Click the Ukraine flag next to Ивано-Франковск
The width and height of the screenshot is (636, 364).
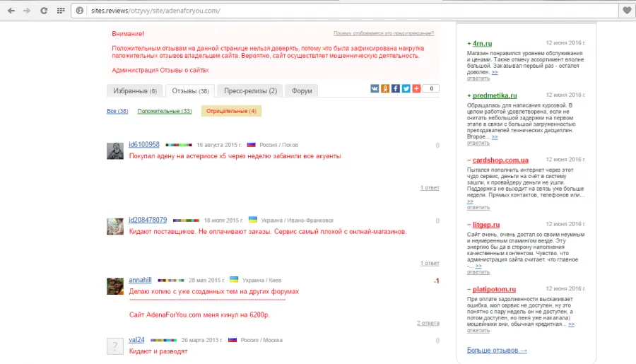pyautogui.click(x=253, y=220)
